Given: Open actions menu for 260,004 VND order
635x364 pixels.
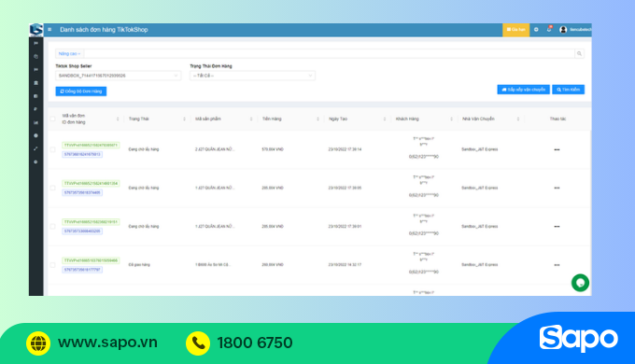Looking at the screenshot, I should [557, 265].
